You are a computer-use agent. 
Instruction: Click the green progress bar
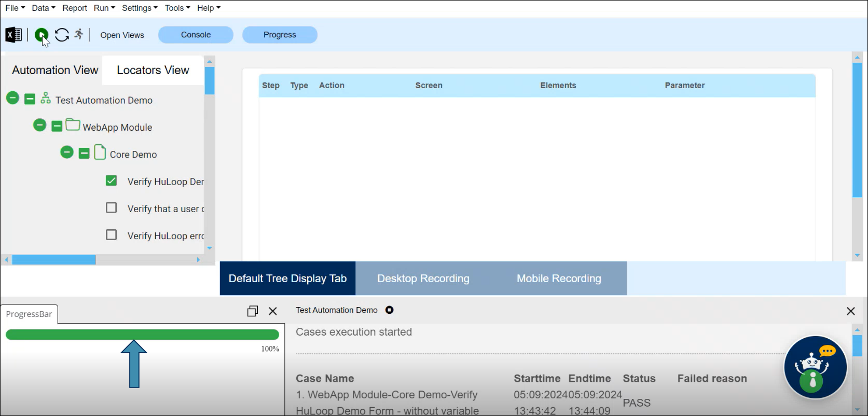tap(142, 335)
